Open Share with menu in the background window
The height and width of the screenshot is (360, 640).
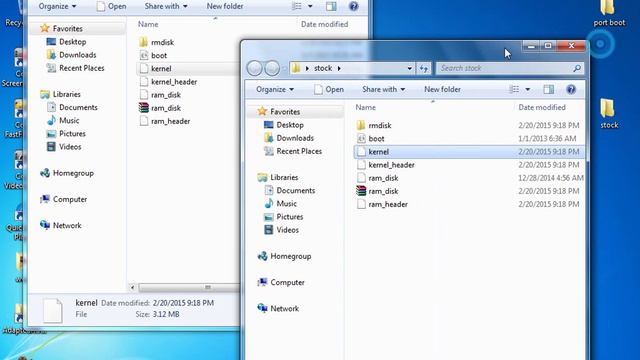click(166, 7)
